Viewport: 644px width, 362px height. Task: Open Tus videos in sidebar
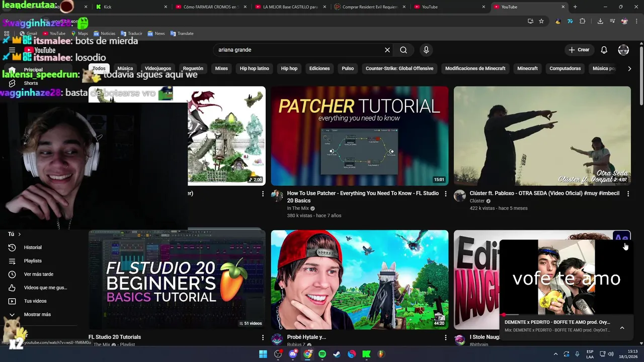click(35, 301)
